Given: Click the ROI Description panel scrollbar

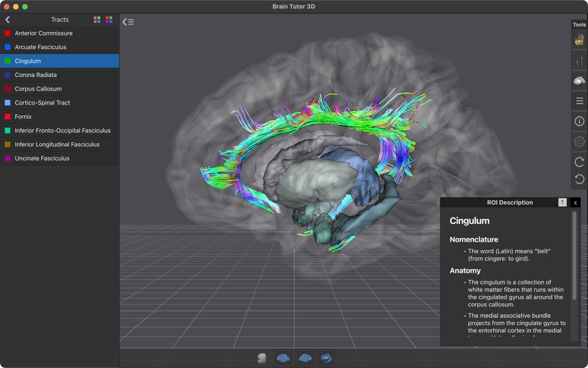Looking at the screenshot, I should (574, 256).
